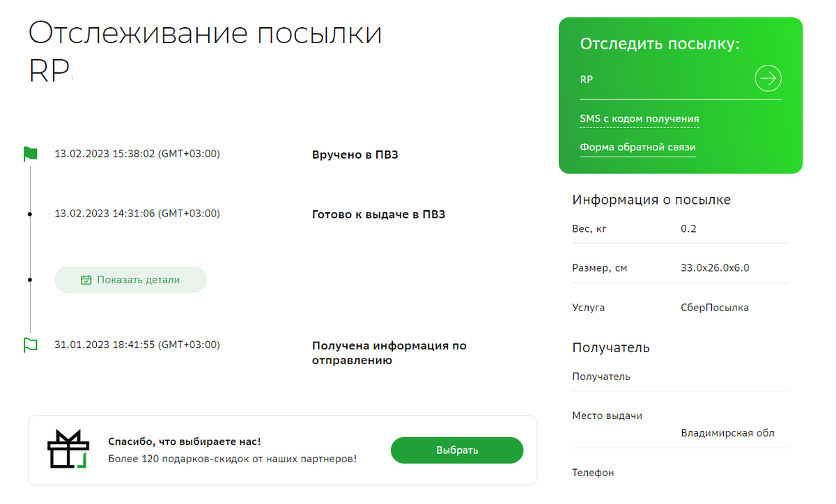Image resolution: width=836 pixels, height=504 pixels.
Task: Open Форма обратной связи link
Action: [637, 148]
